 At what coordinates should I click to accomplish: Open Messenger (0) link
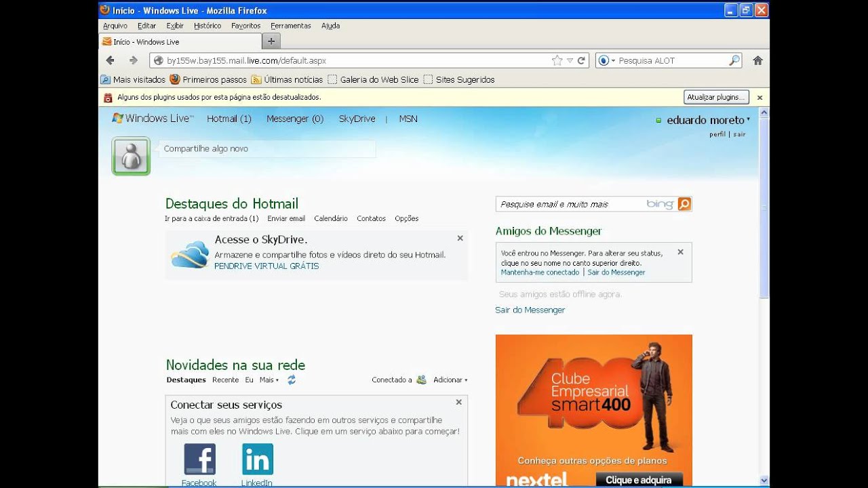[x=295, y=119]
